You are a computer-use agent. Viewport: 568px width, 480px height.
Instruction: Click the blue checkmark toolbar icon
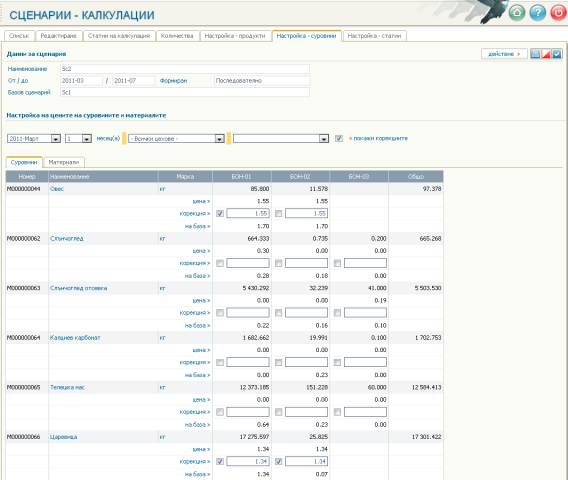click(557, 54)
